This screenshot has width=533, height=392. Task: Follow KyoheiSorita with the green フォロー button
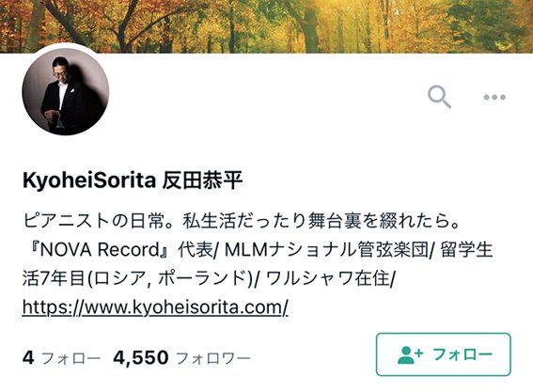[444, 354]
